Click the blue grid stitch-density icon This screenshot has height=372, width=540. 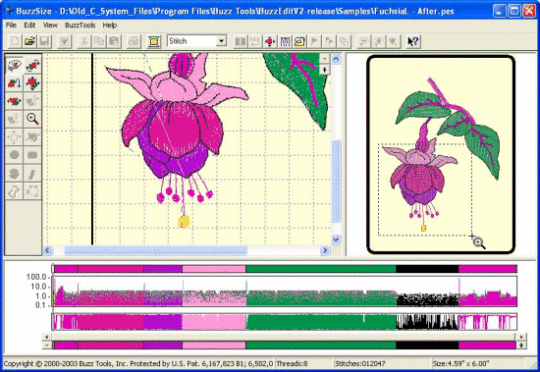click(285, 41)
